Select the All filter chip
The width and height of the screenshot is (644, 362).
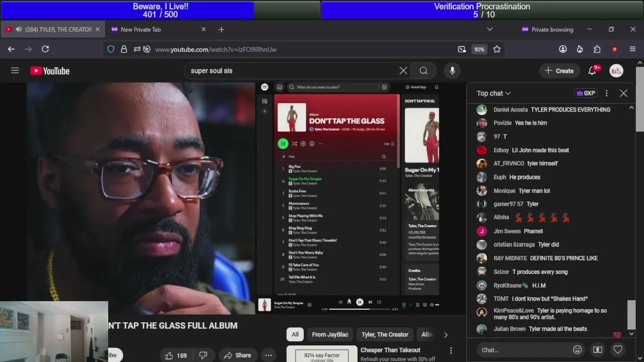pos(295,334)
